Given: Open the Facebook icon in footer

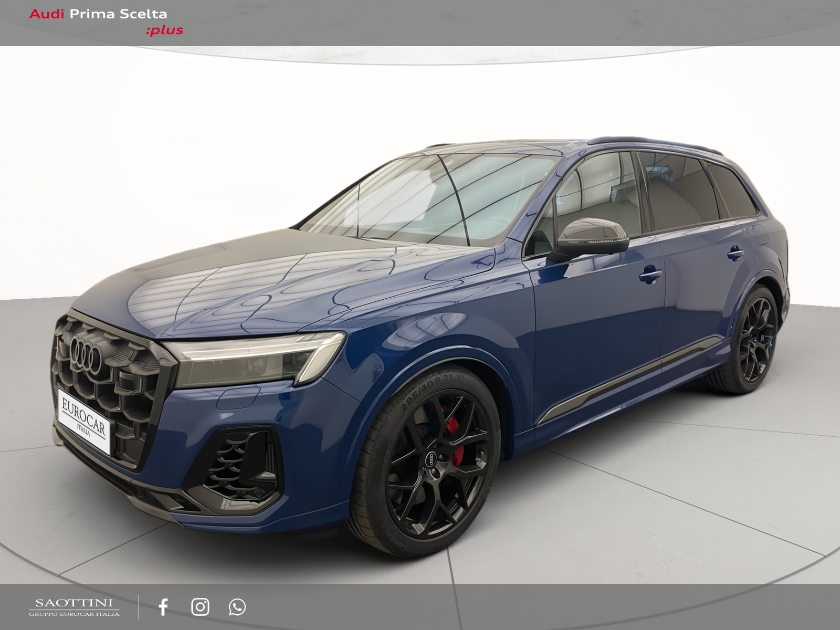Looking at the screenshot, I should [163, 607].
